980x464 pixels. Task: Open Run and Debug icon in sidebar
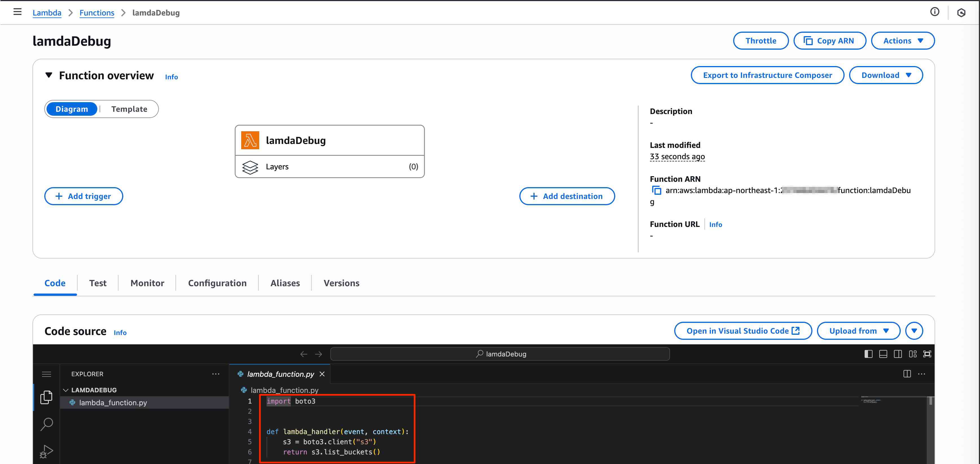click(x=47, y=451)
